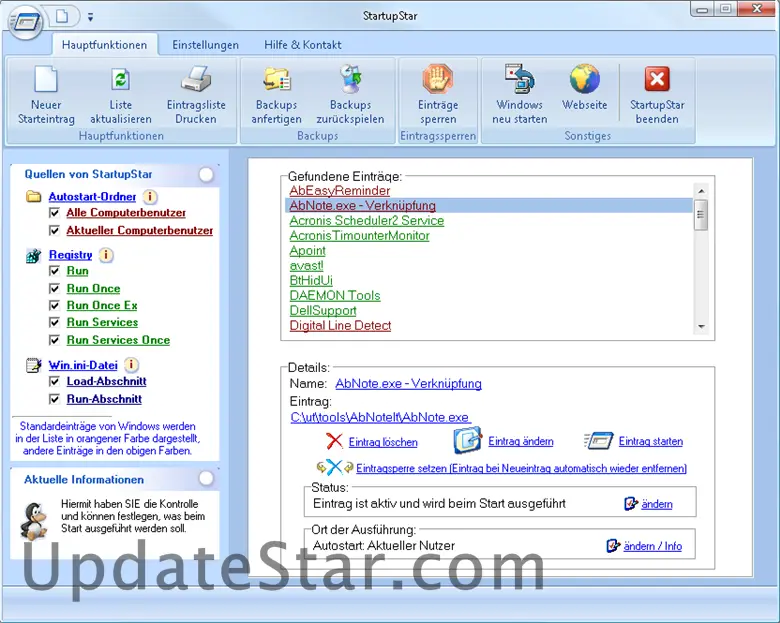This screenshot has height=623, width=780.
Task: Toggle the Run-Abschnitt checkbox
Action: [x=54, y=399]
